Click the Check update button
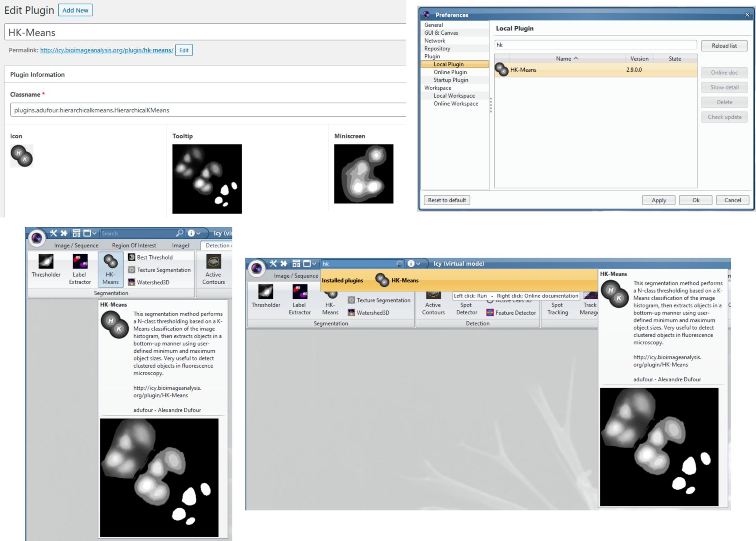 tap(724, 117)
